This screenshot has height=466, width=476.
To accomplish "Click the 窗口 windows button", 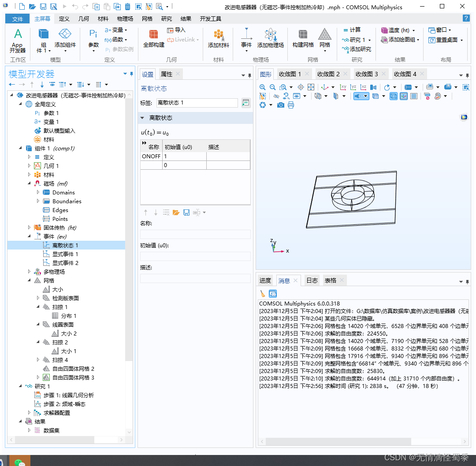I will click(440, 30).
